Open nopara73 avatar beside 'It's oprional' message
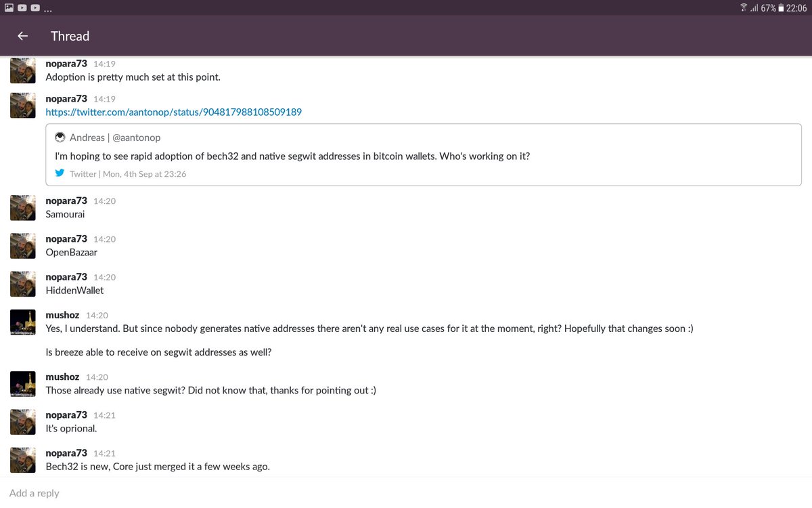 pos(22,421)
